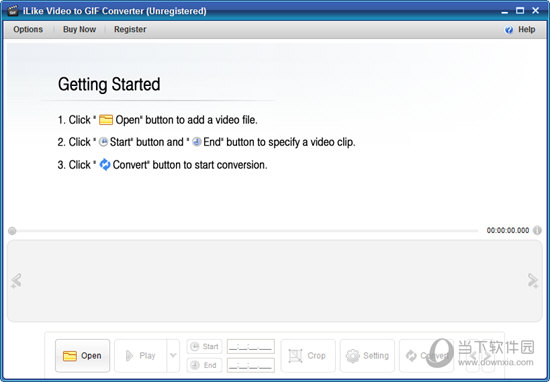The image size is (550, 382).
Task: Open the Crop tool
Action: [308, 356]
